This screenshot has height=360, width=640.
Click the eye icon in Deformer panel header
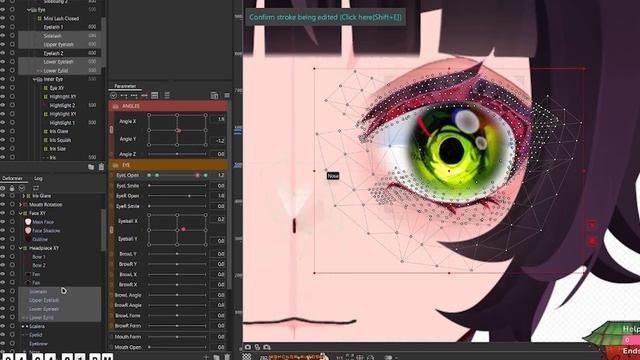tap(3, 188)
